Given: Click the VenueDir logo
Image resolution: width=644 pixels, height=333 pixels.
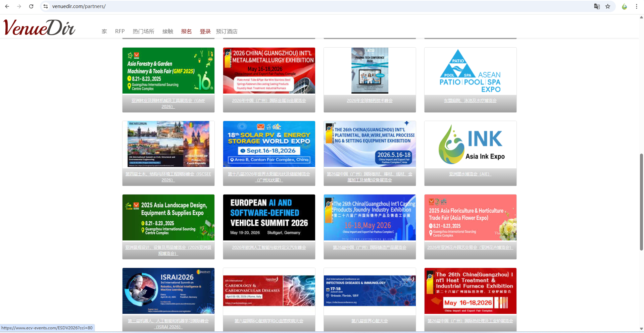Looking at the screenshot, I should coord(39,27).
